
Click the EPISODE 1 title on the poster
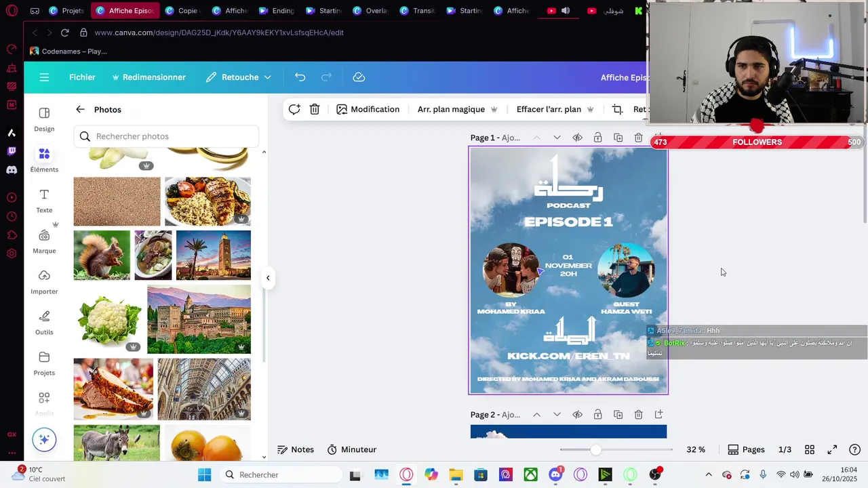click(x=568, y=222)
